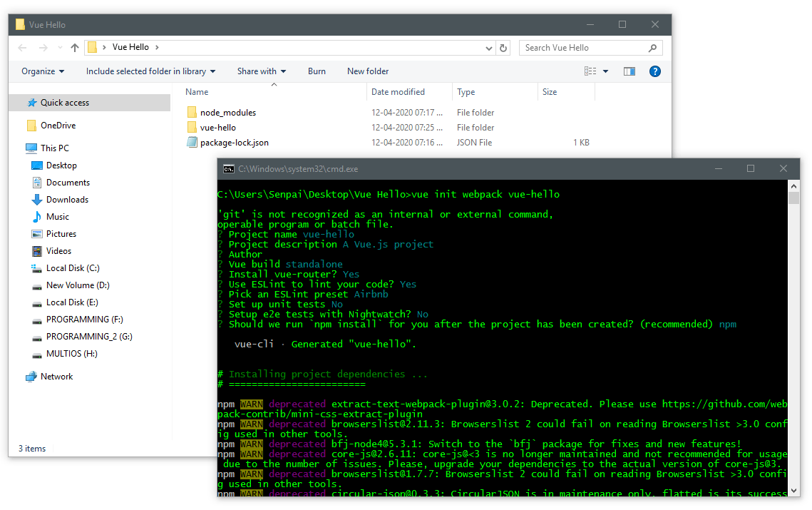Screen dimensions: 812x510
Task: Expand address bar history dropdown
Action: point(488,49)
